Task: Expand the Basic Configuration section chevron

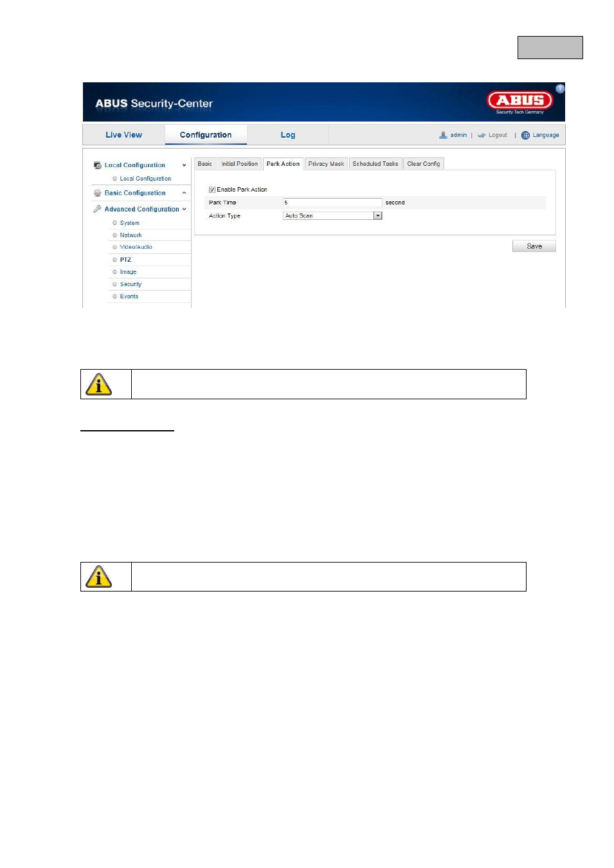Action: point(184,193)
